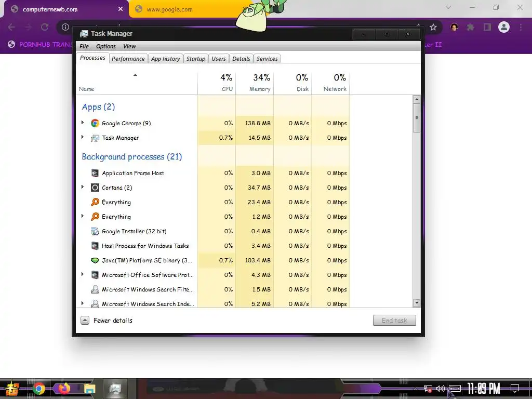The width and height of the screenshot is (532, 399).
Task: Launch Firefox from the taskbar
Action: coord(64,389)
